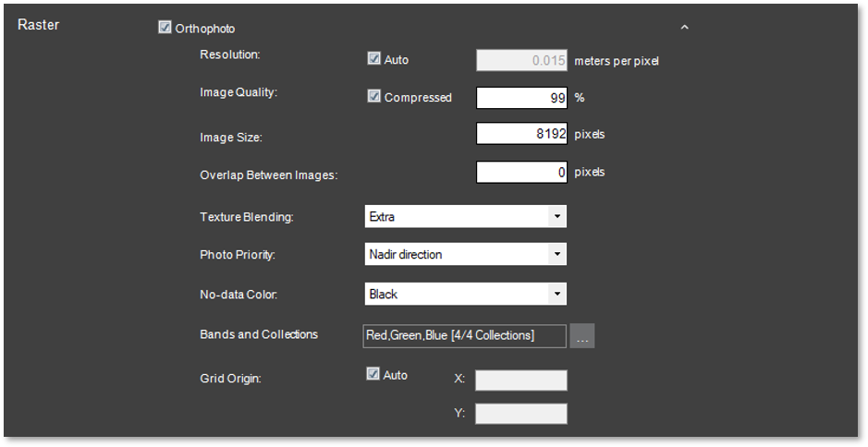Click the Bands and Collections ellipsis button
The image size is (868, 447).
[581, 336]
